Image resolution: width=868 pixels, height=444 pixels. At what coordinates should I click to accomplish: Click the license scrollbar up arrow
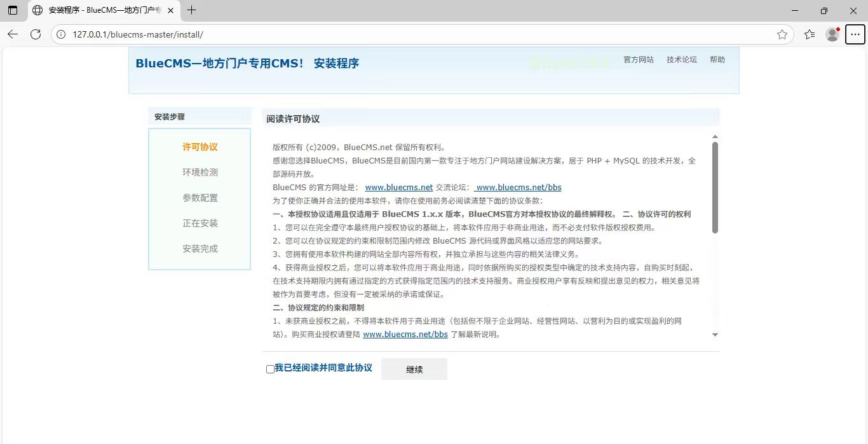point(715,137)
